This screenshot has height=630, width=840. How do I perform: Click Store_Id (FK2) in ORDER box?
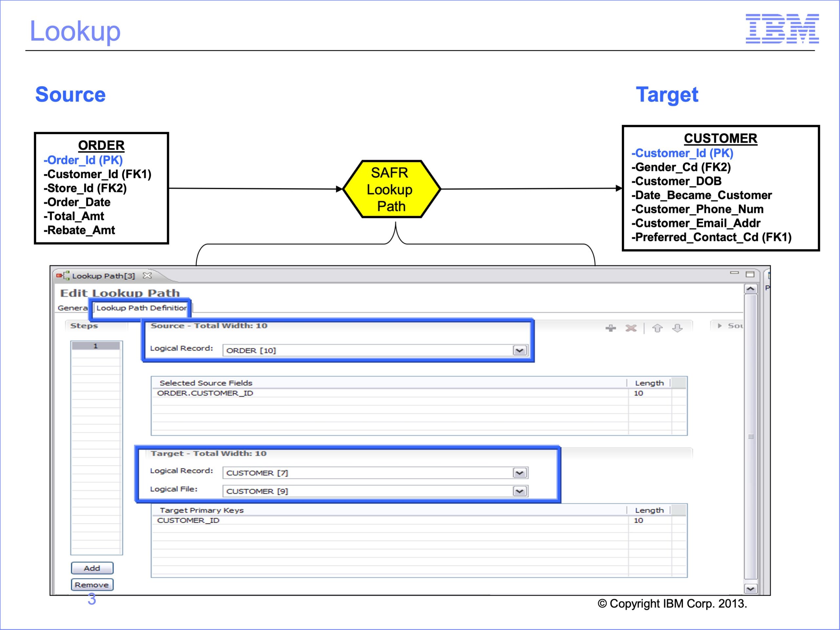[x=85, y=188]
